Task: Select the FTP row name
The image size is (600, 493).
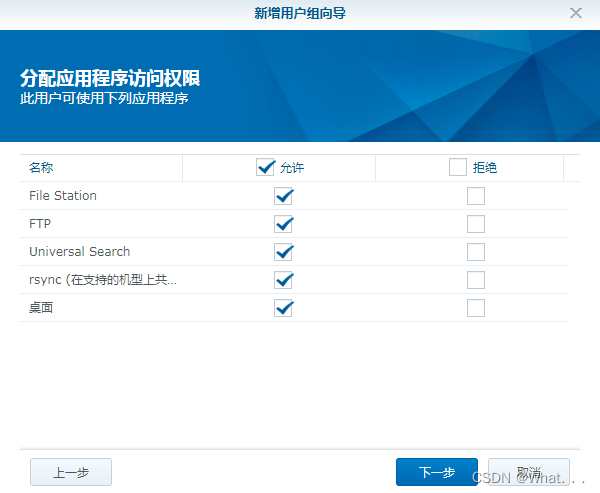Action: click(40, 224)
